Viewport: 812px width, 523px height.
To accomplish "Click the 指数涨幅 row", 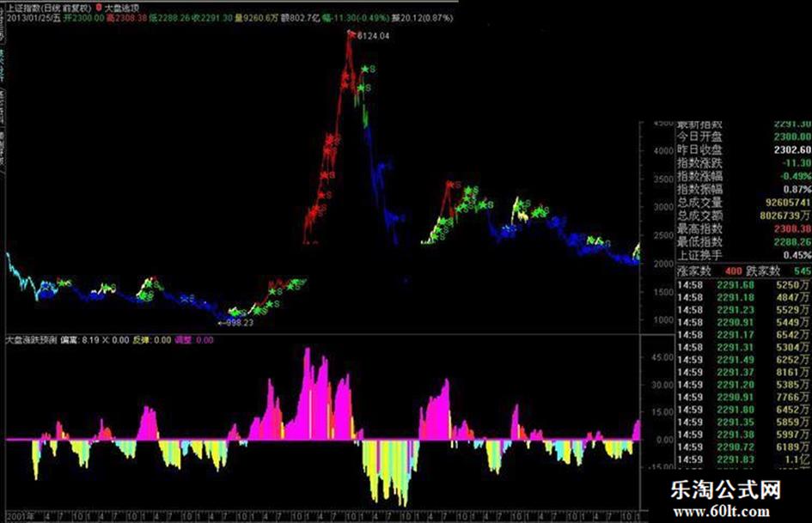I will [743, 176].
